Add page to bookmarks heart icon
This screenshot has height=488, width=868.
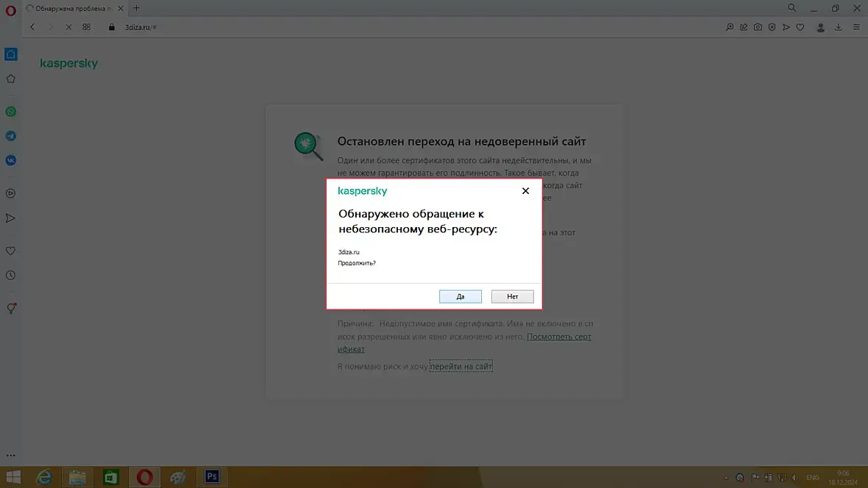[x=800, y=27]
